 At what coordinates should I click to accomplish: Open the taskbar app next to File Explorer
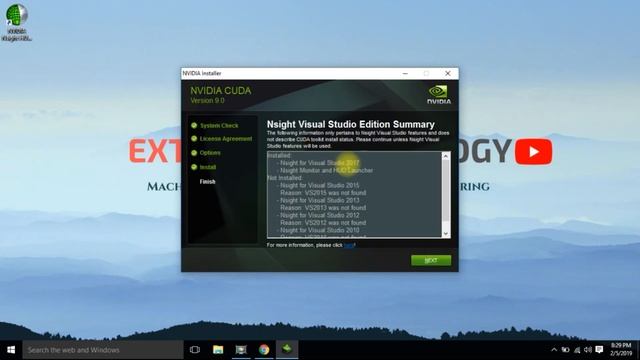coord(241,350)
